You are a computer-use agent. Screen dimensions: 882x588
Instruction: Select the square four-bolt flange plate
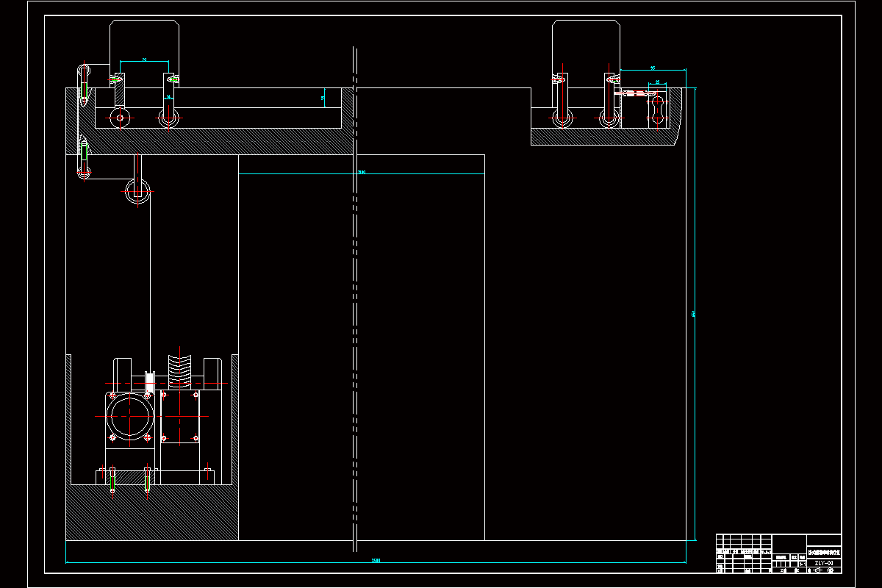(180, 417)
